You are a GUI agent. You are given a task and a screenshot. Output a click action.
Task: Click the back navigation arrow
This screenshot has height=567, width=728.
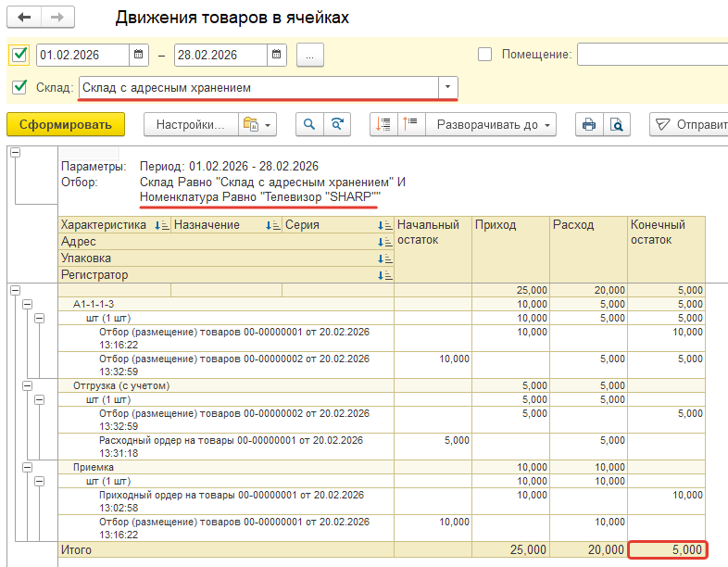(24, 19)
